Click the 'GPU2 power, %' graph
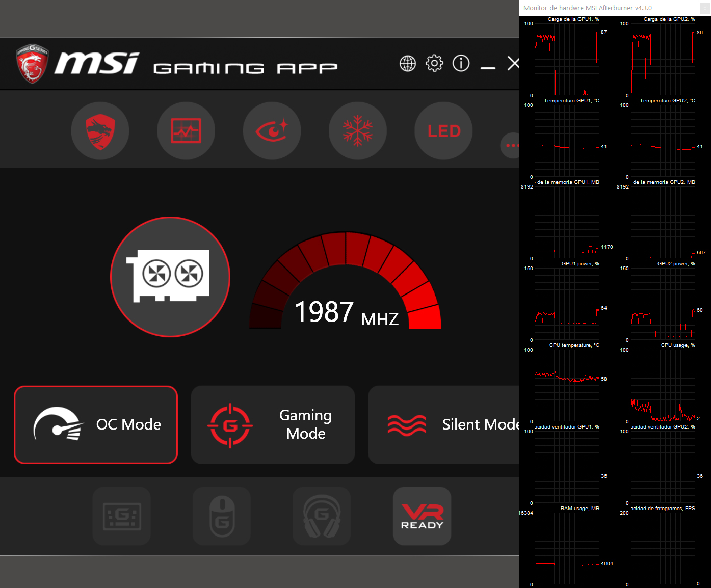711x588 pixels. tap(663, 304)
